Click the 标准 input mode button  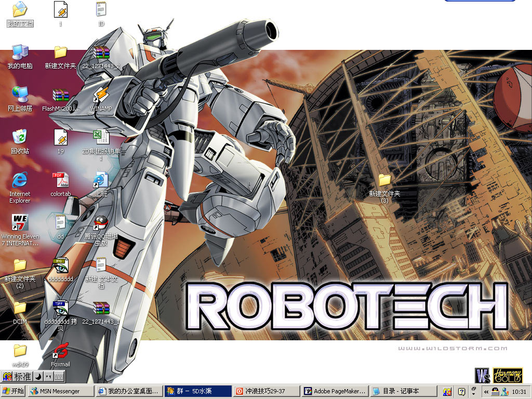coord(23,376)
